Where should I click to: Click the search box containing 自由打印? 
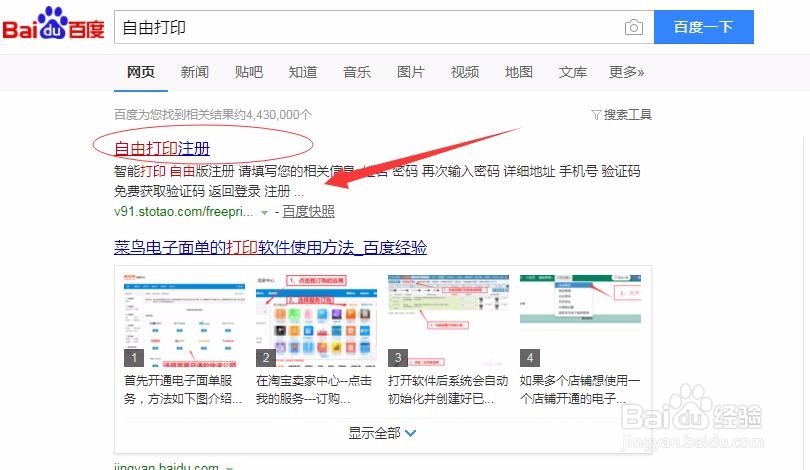click(x=384, y=27)
